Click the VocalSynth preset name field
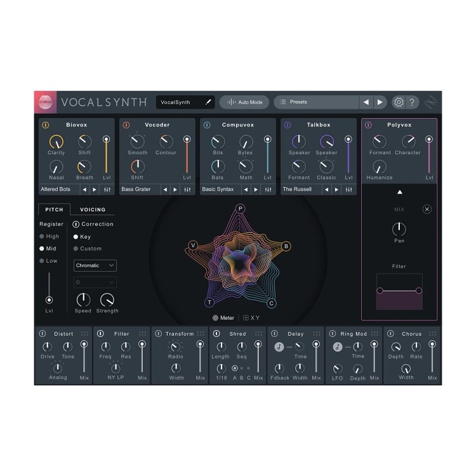Image resolution: width=476 pixels, height=476 pixels. click(185, 102)
